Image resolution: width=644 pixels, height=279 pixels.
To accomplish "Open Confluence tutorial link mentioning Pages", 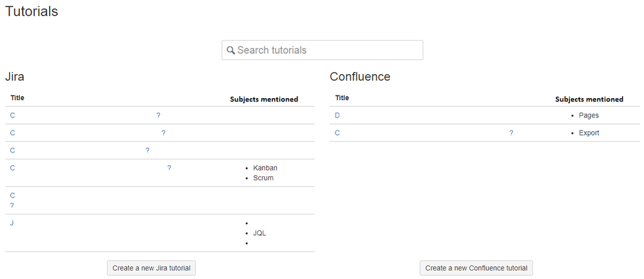I will (x=337, y=116).
